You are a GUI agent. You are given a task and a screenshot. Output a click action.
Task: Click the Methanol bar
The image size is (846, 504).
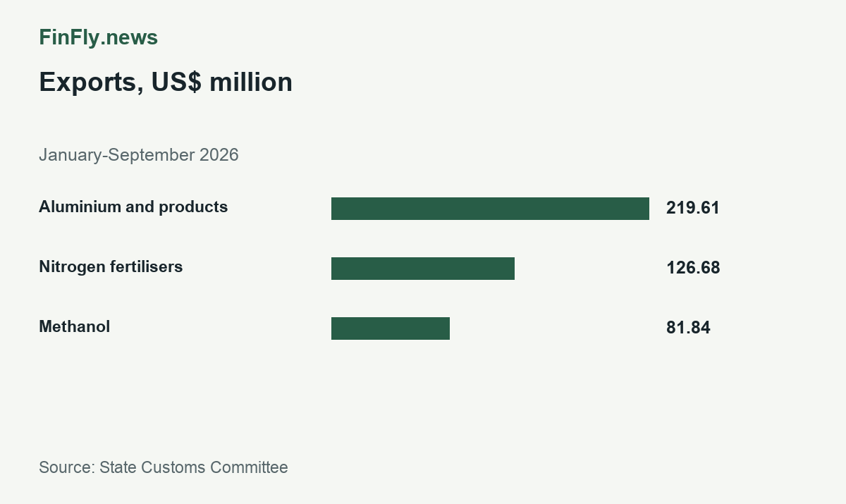point(391,328)
